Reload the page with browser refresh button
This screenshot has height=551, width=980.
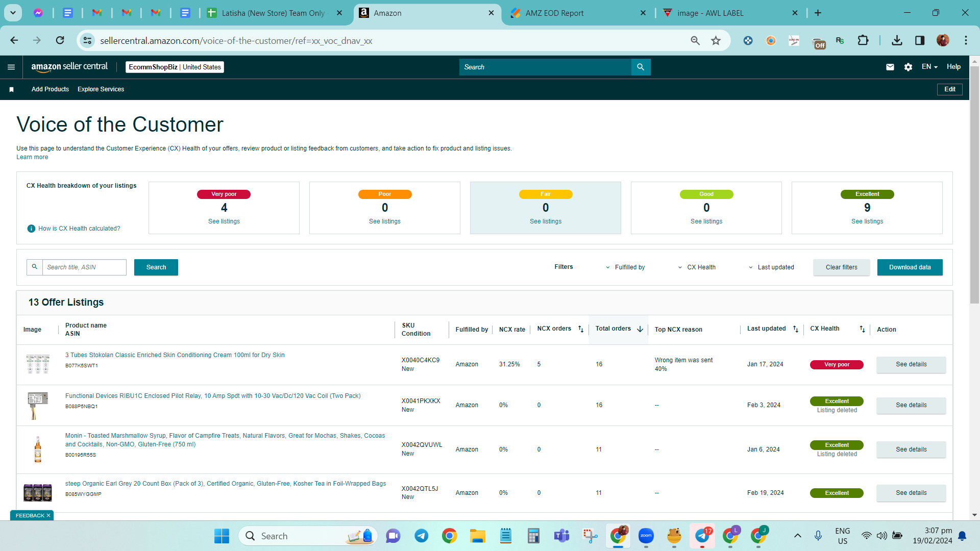(60, 40)
